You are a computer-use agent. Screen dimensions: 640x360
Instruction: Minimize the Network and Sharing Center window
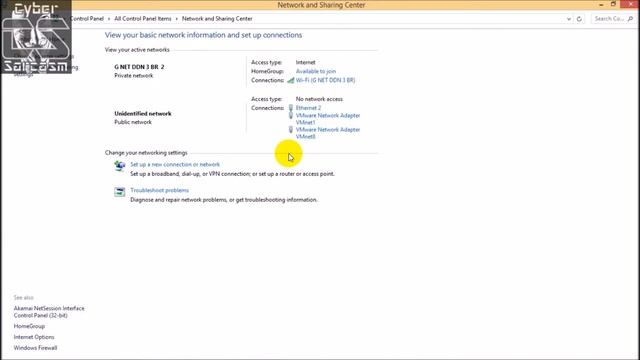(601, 4)
